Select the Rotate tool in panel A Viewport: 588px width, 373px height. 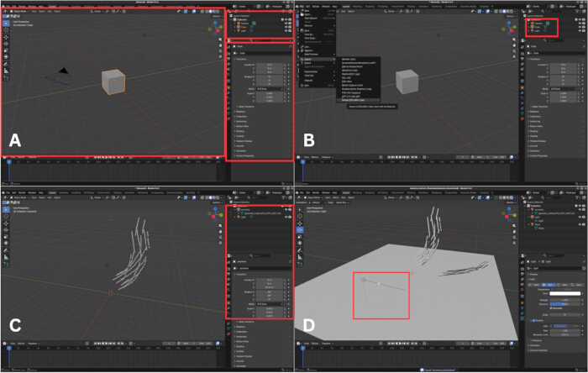coord(6,44)
